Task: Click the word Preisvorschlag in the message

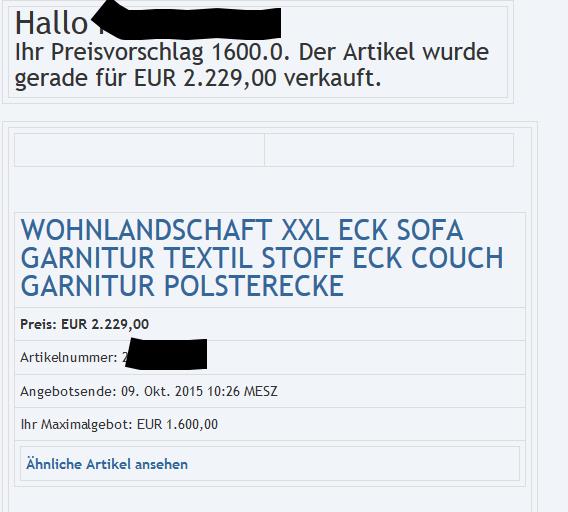Action: pyautogui.click(x=127, y=53)
